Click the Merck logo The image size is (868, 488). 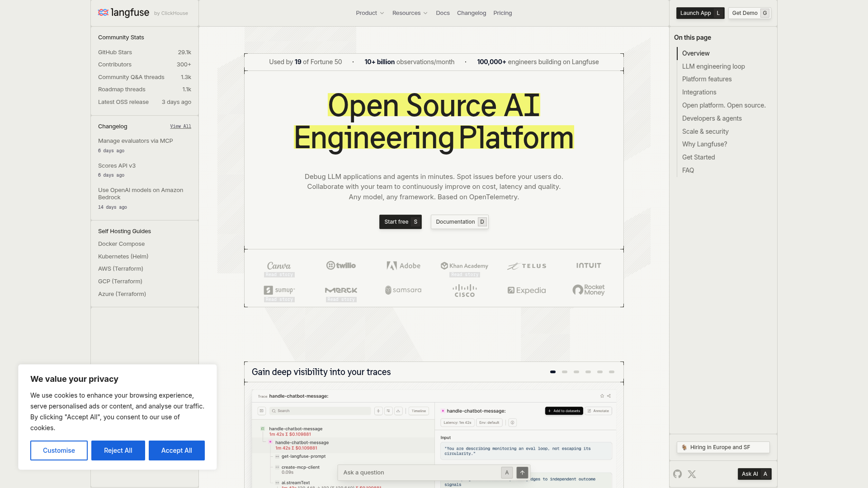pos(341,290)
